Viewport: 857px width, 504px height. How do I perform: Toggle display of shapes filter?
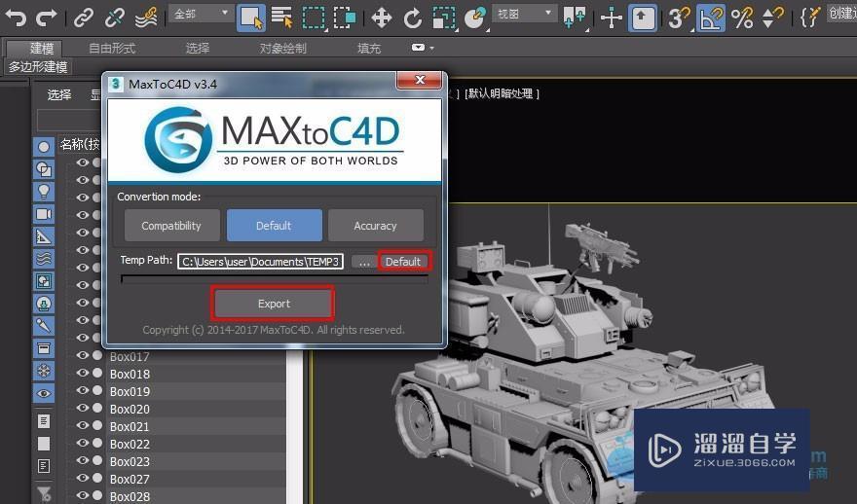tap(44, 169)
